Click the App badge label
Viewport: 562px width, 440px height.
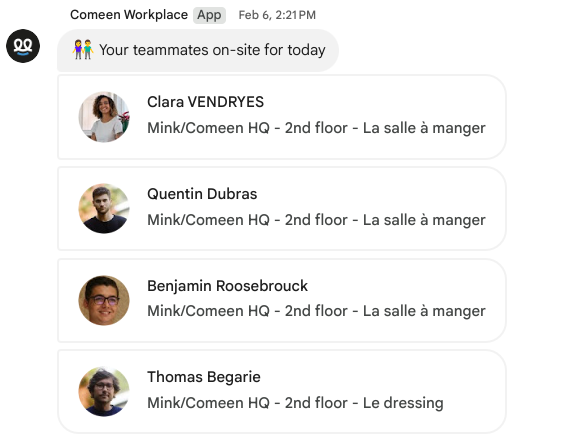point(209,15)
